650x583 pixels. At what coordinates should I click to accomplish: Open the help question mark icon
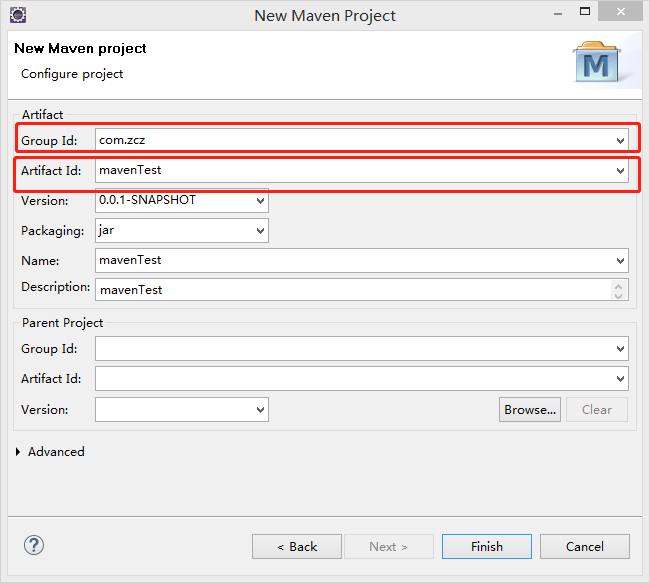tap(34, 545)
